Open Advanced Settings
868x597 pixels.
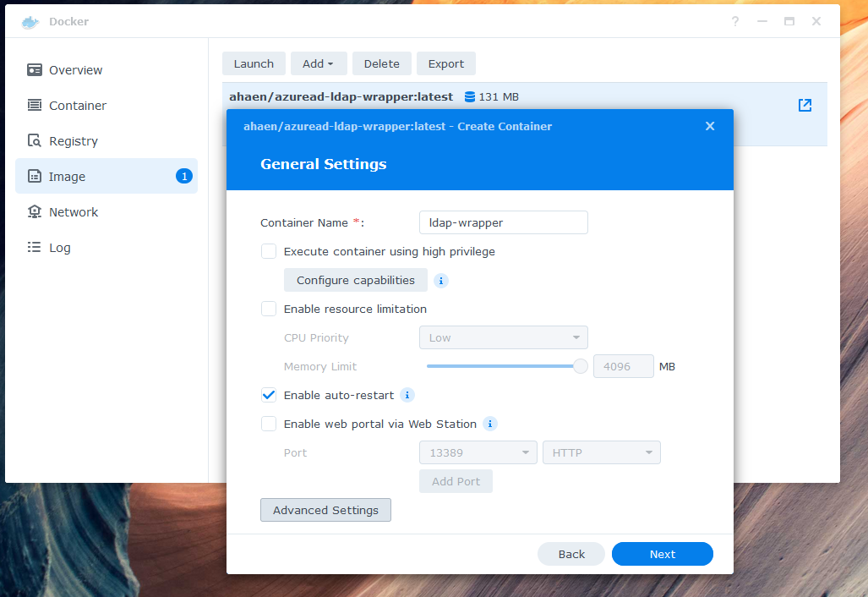[x=325, y=510]
